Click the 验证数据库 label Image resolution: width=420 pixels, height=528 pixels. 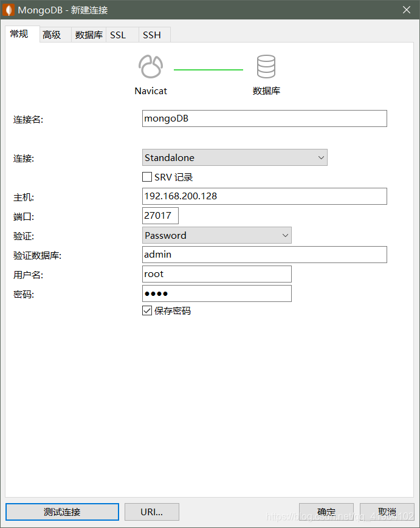click(38, 256)
